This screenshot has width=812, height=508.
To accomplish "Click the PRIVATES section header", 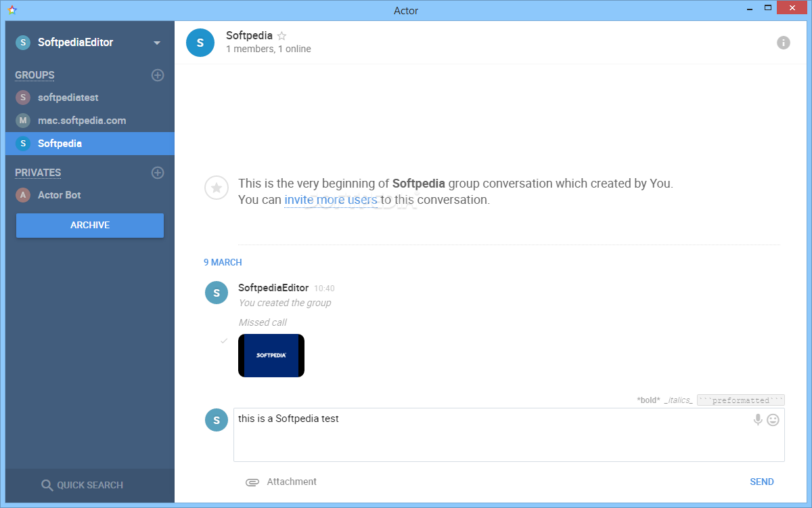I will click(x=38, y=173).
